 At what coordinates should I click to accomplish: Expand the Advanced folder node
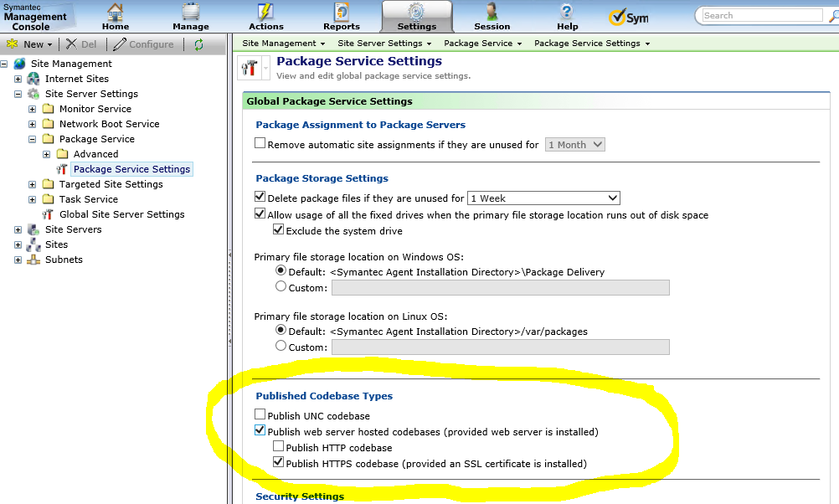point(47,154)
